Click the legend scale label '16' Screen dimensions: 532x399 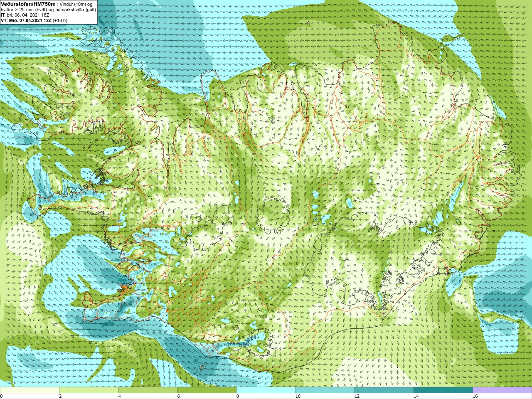475,396
